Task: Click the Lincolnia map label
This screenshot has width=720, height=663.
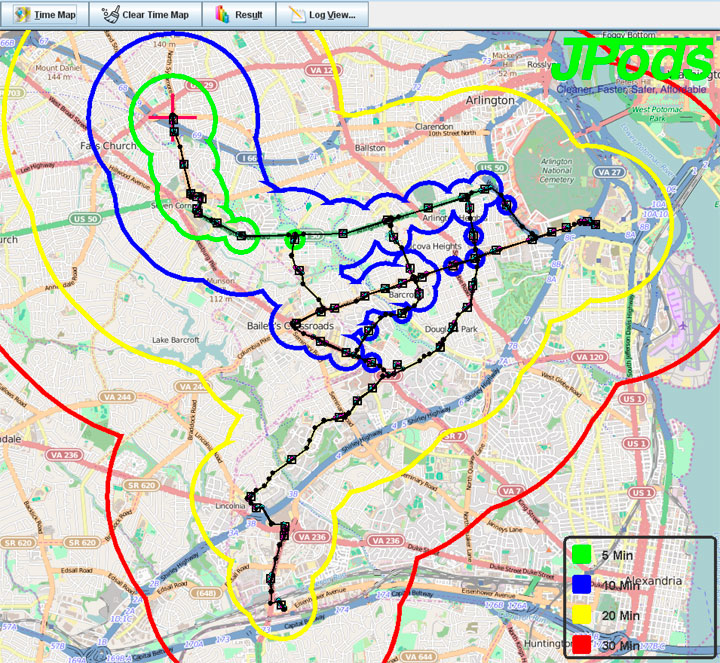Action: (x=229, y=507)
